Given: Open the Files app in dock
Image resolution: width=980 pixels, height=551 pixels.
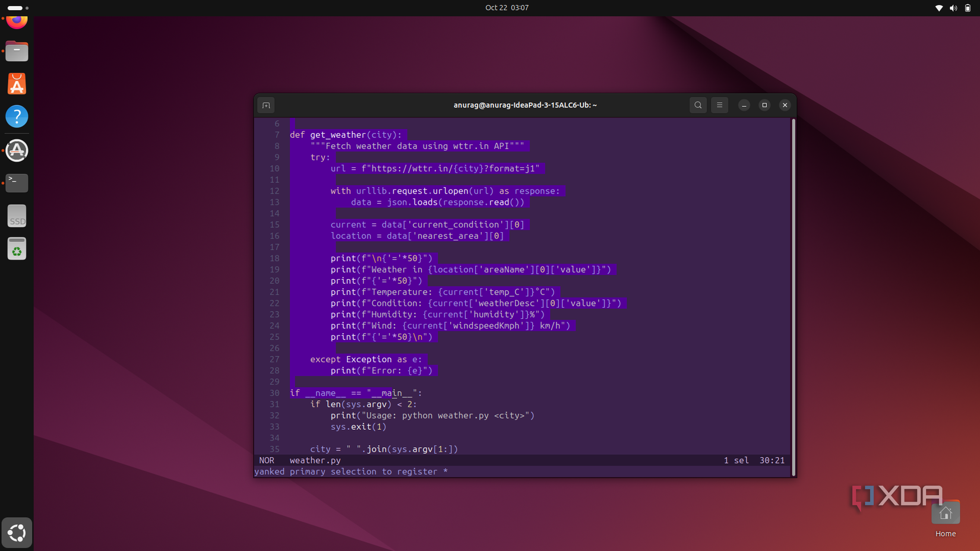Looking at the screenshot, I should click(x=17, y=52).
